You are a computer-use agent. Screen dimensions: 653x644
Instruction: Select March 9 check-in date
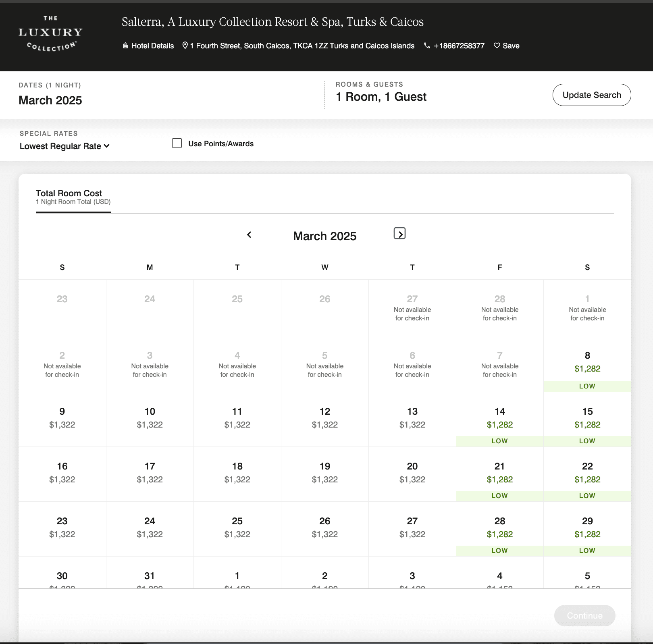[62, 419]
